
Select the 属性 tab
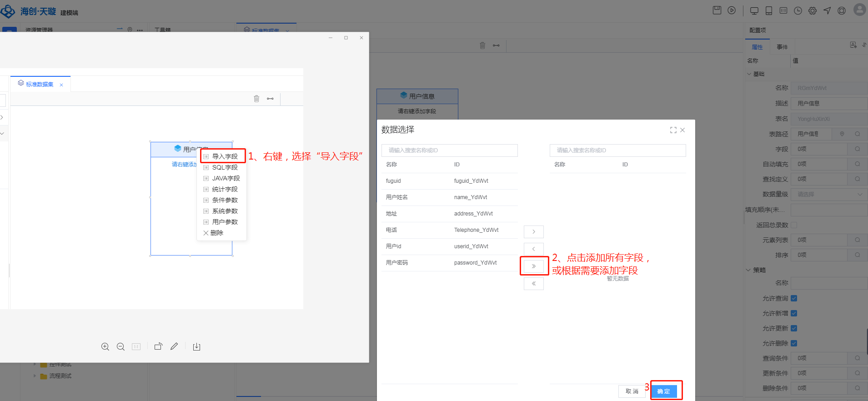click(757, 47)
